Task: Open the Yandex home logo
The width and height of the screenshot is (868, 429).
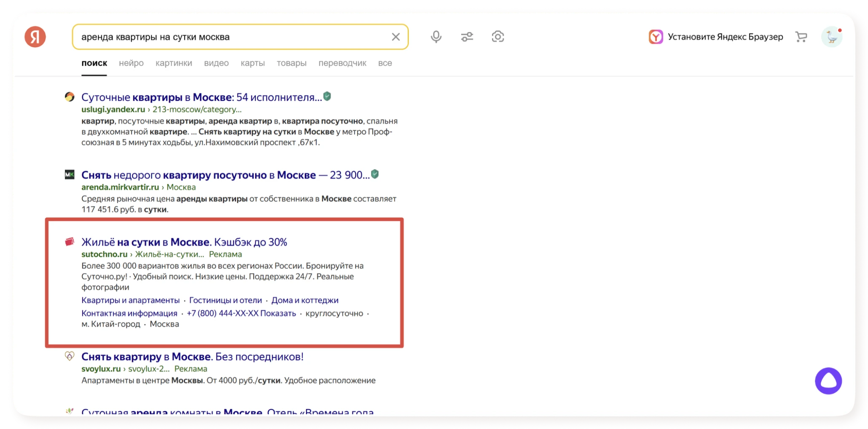Action: click(x=35, y=37)
